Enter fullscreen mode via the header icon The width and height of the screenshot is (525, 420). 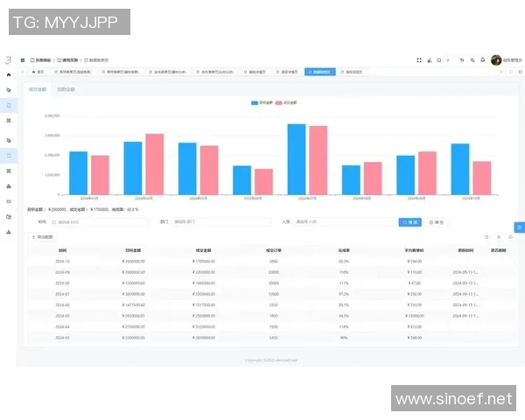pos(419,60)
